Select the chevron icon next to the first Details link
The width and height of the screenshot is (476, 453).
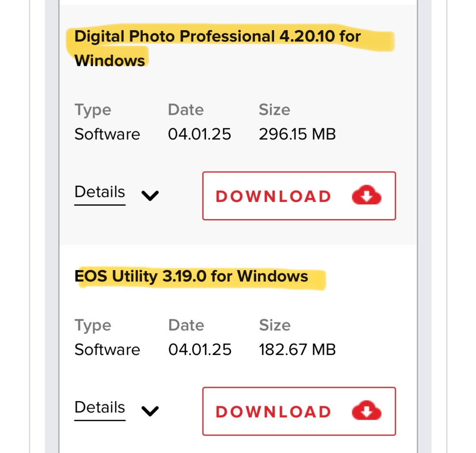pos(150,196)
